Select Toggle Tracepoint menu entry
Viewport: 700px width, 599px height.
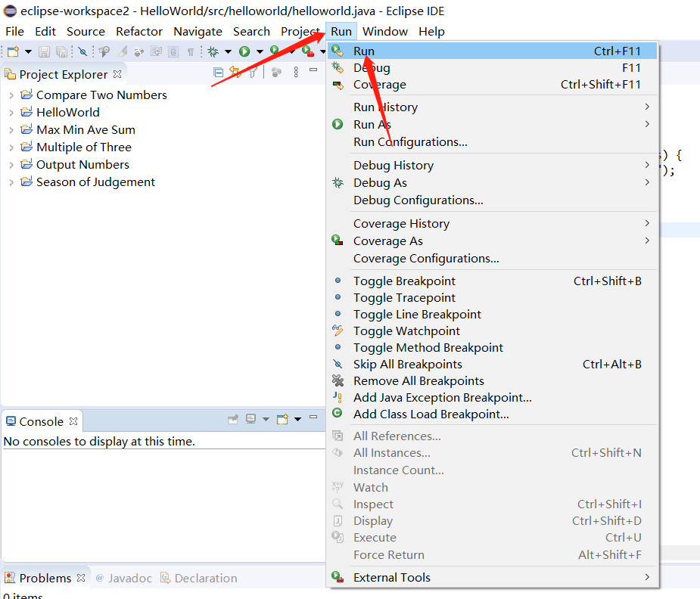[492, 297]
